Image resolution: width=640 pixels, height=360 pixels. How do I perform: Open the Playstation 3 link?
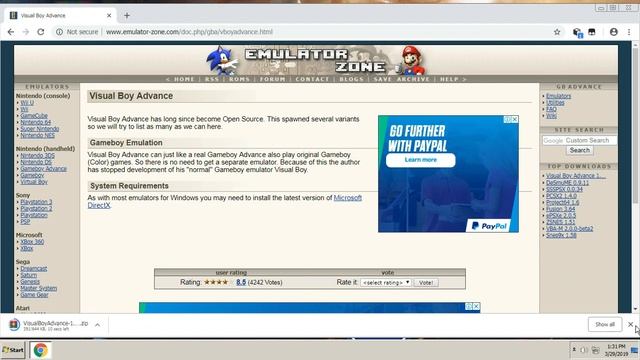(x=36, y=202)
